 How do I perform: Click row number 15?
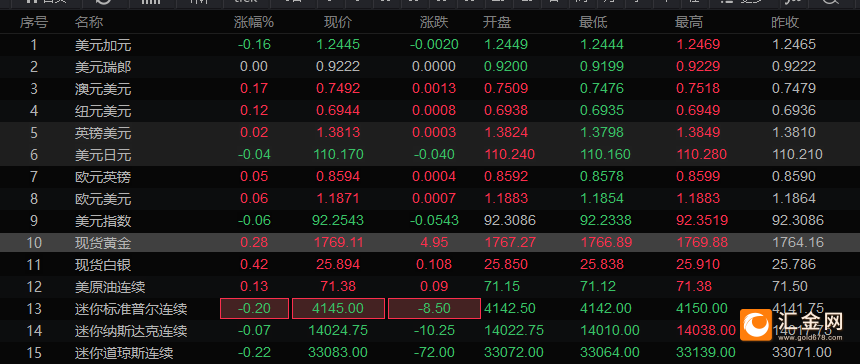point(33,352)
